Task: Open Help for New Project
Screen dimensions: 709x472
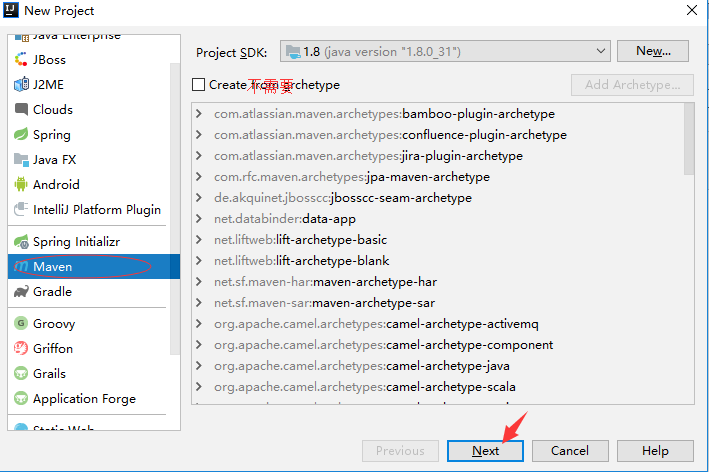Action: tap(655, 451)
